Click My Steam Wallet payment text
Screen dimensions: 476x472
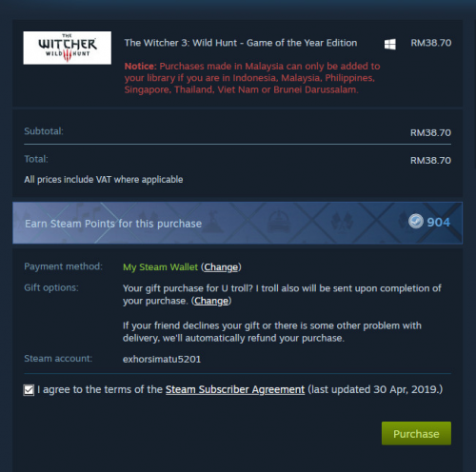160,267
